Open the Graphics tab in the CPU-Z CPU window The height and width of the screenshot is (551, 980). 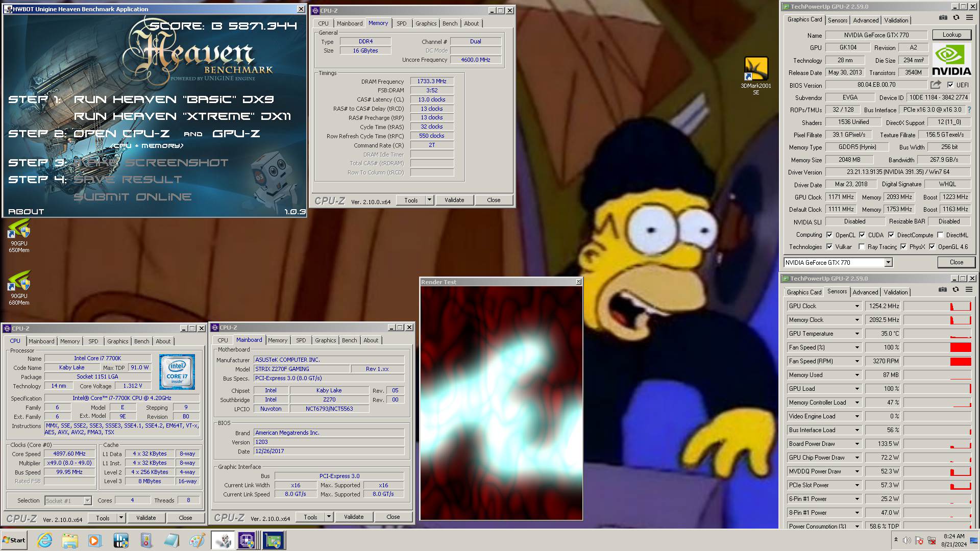pyautogui.click(x=118, y=341)
